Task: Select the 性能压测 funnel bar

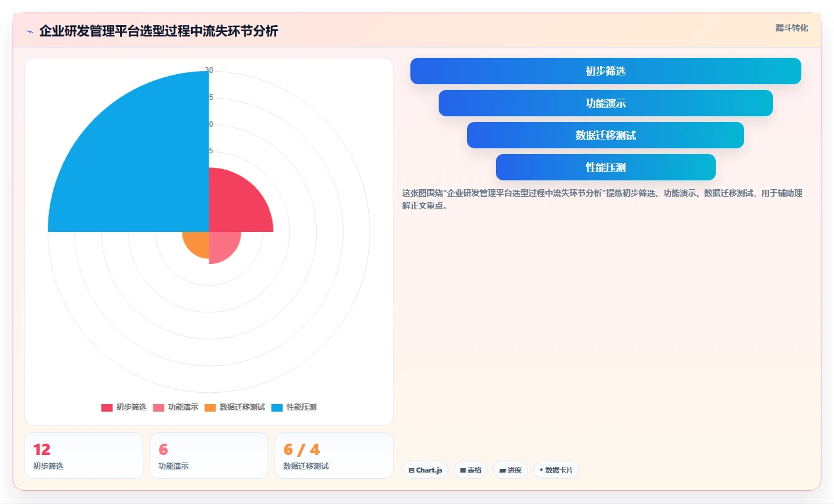Action: point(606,167)
